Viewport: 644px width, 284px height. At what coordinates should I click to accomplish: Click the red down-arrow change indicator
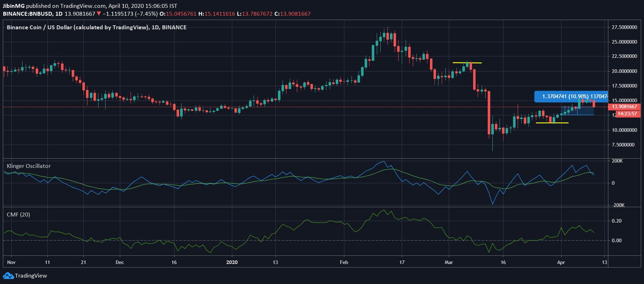[x=99, y=14]
